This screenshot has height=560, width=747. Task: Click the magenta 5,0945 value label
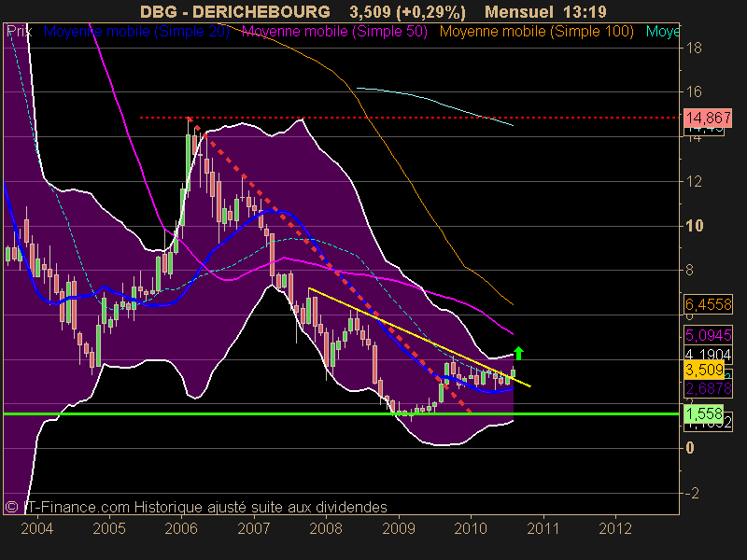(708, 335)
